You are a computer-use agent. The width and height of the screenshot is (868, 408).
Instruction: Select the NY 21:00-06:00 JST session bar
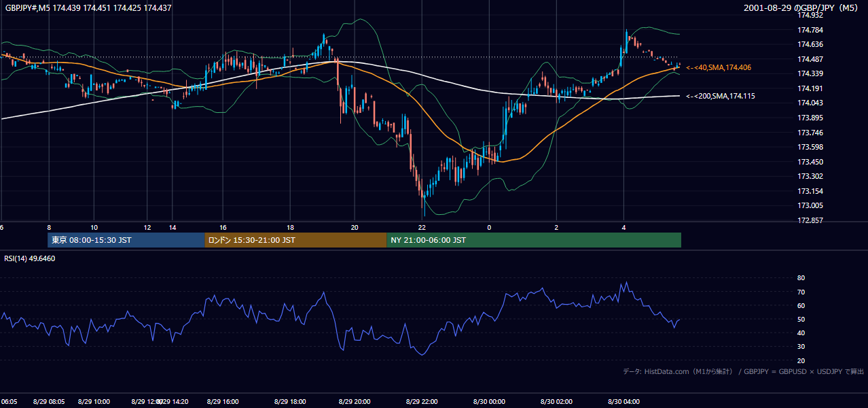click(x=534, y=240)
